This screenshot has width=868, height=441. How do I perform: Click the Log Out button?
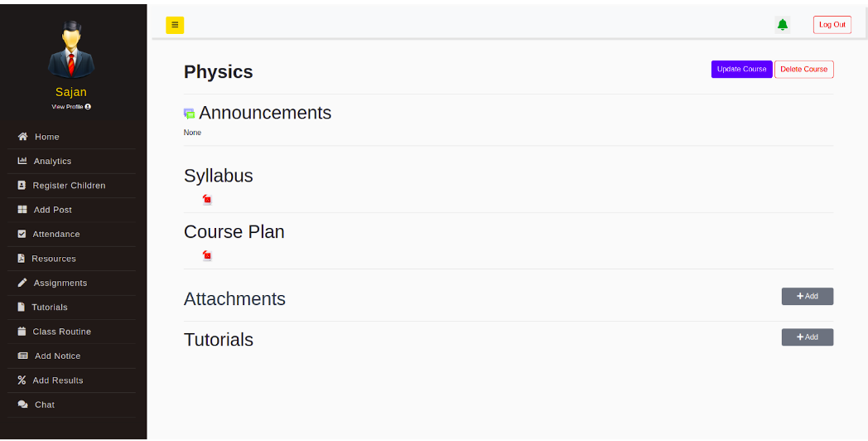coord(832,25)
